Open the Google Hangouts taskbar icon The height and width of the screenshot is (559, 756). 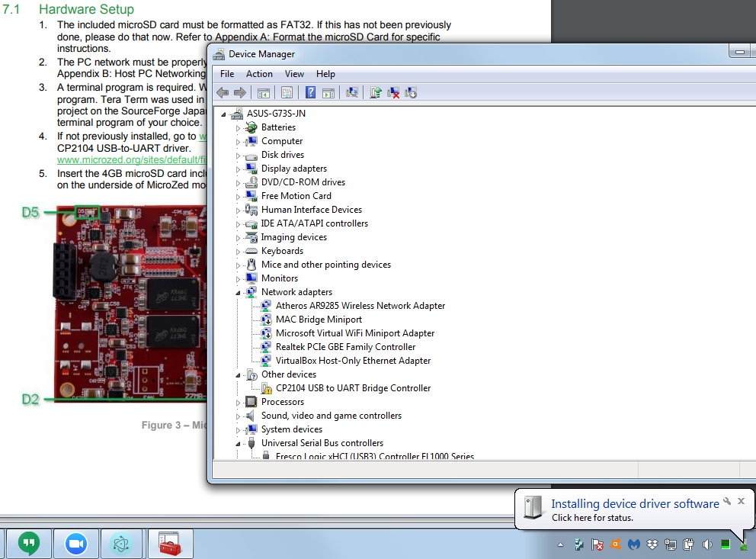point(29,544)
